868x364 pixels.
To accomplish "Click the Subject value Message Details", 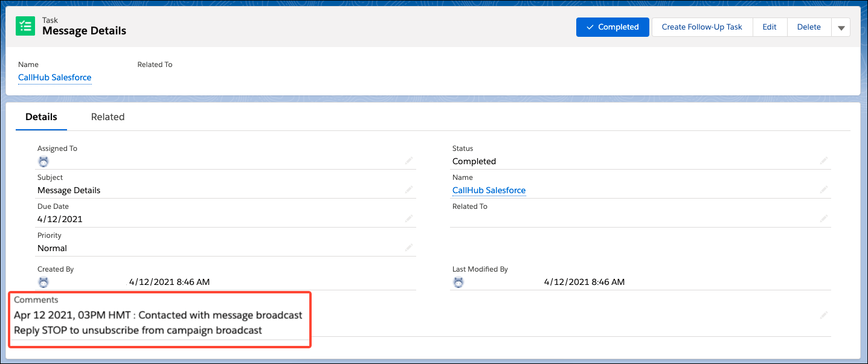I will click(x=69, y=190).
